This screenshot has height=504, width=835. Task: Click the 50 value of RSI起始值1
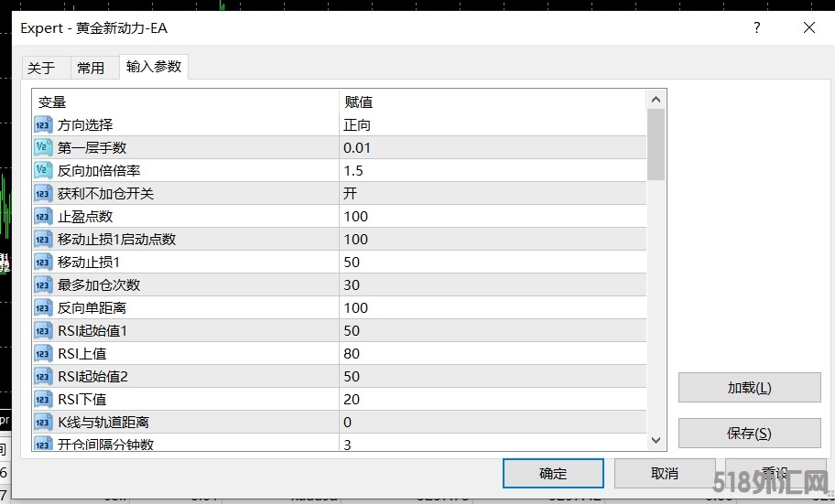[x=352, y=331]
